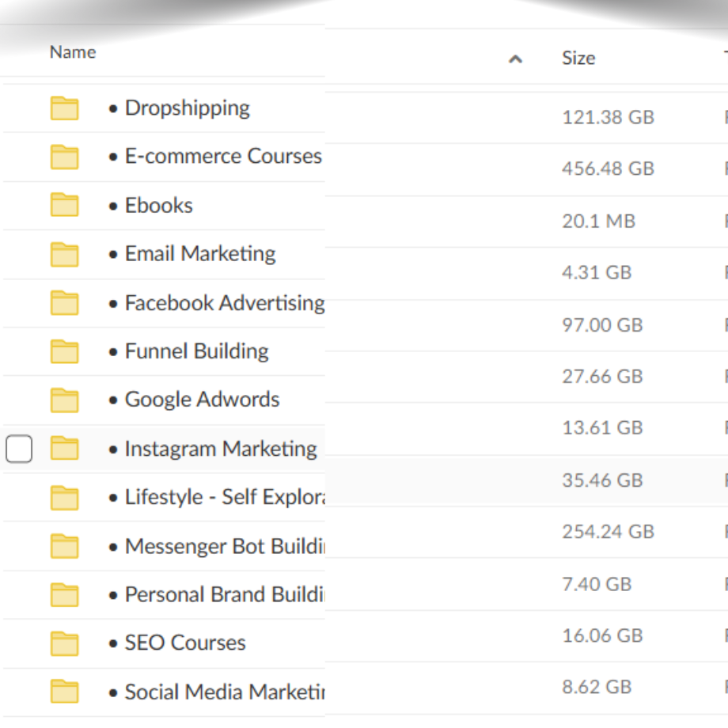Click the Funnel Building folder icon
Viewport: 728px width, 728px height.
coord(64,351)
